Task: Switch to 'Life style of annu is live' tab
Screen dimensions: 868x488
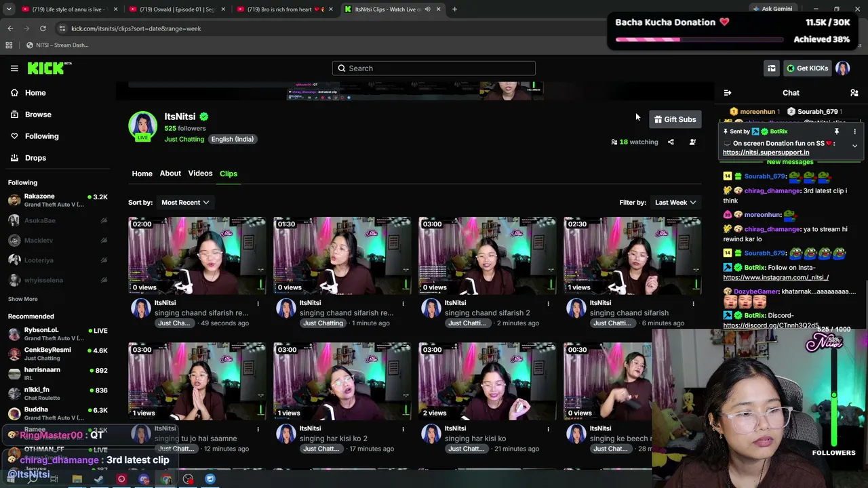Action: (68, 9)
